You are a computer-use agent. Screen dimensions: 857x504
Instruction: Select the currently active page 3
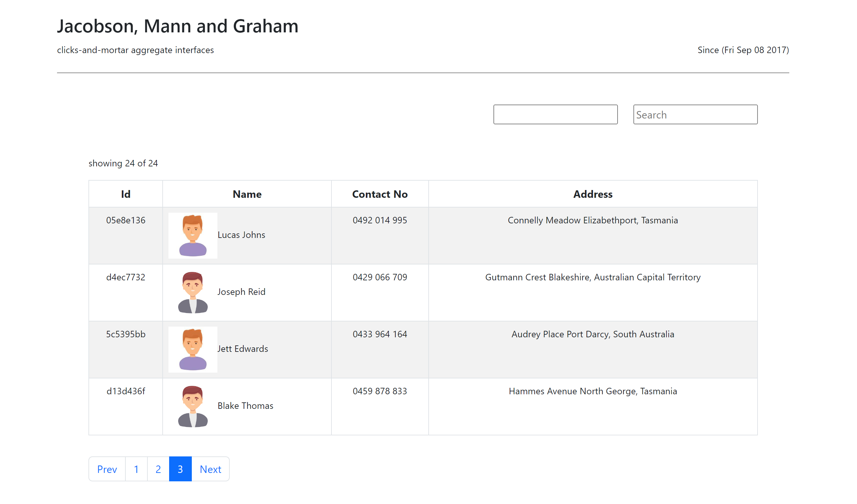(180, 469)
